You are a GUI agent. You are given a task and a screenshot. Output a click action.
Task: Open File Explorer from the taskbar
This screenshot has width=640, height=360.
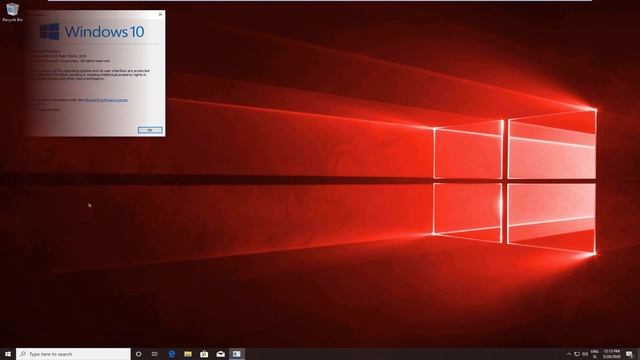(x=188, y=354)
